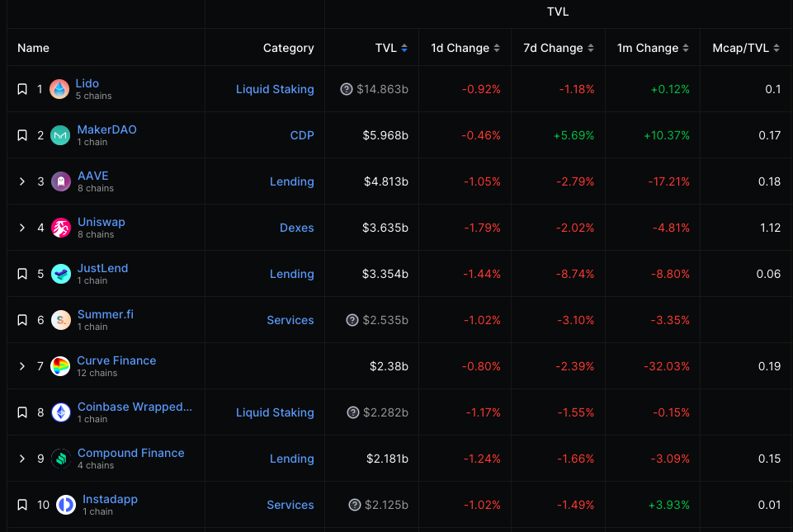Image resolution: width=793 pixels, height=532 pixels.
Task: Open the Curve Finance protocol link
Action: click(116, 360)
